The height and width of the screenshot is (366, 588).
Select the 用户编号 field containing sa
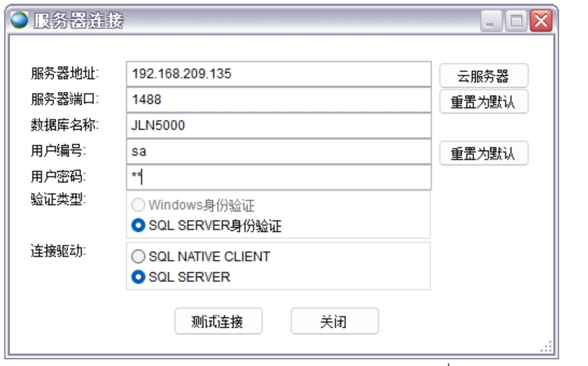[x=277, y=152]
